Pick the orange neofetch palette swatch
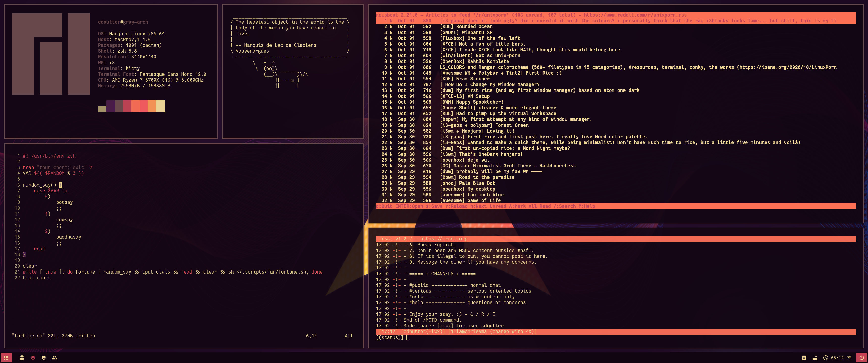Image resolution: width=868 pixels, height=363 pixels. pyautogui.click(x=152, y=106)
